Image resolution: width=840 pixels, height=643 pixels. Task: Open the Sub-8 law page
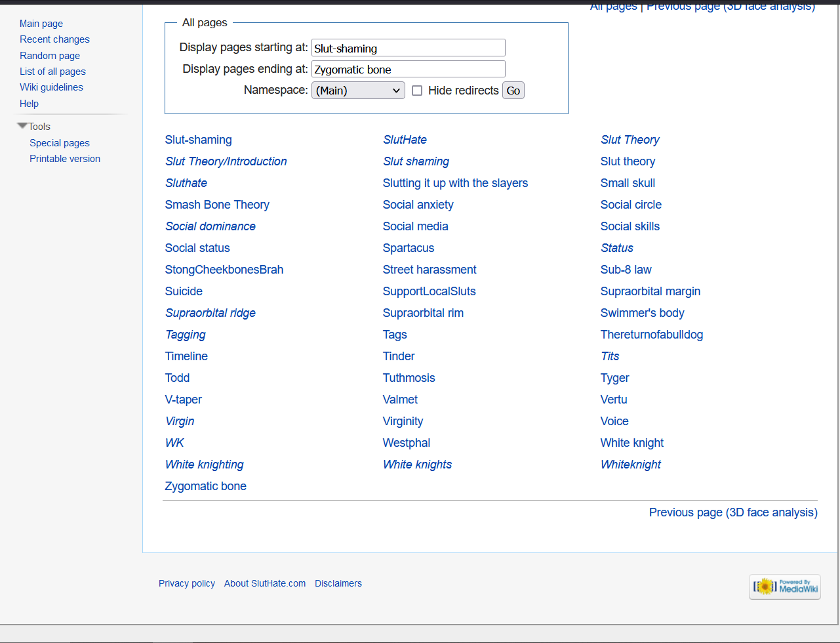click(x=626, y=270)
